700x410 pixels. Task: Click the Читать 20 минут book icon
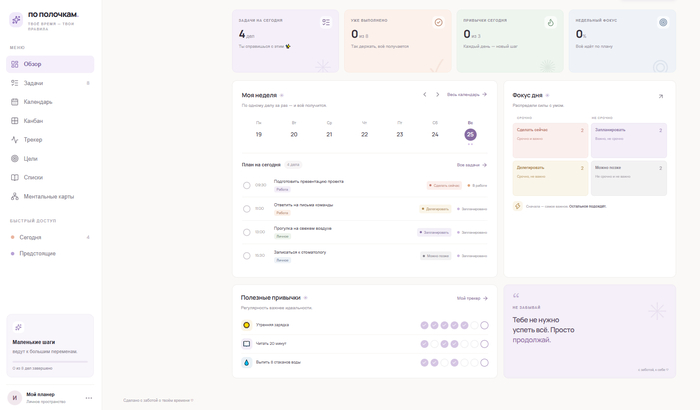(246, 343)
